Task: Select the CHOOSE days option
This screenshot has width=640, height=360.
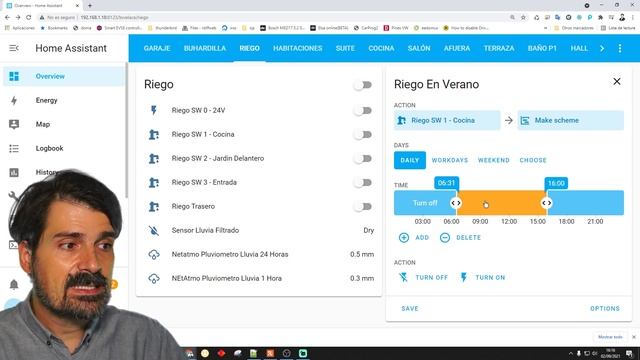Action: (533, 160)
